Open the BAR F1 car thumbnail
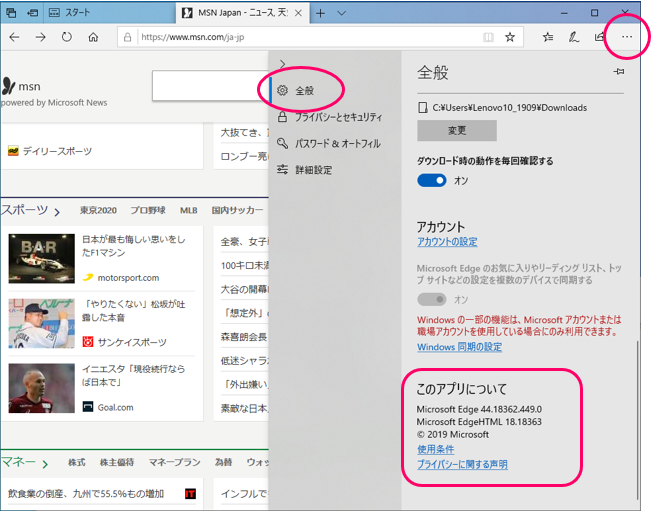This screenshot has width=655, height=514. [41, 258]
